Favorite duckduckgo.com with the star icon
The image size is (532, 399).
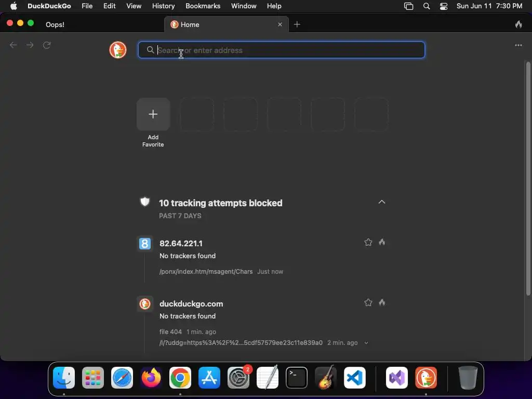(x=368, y=303)
